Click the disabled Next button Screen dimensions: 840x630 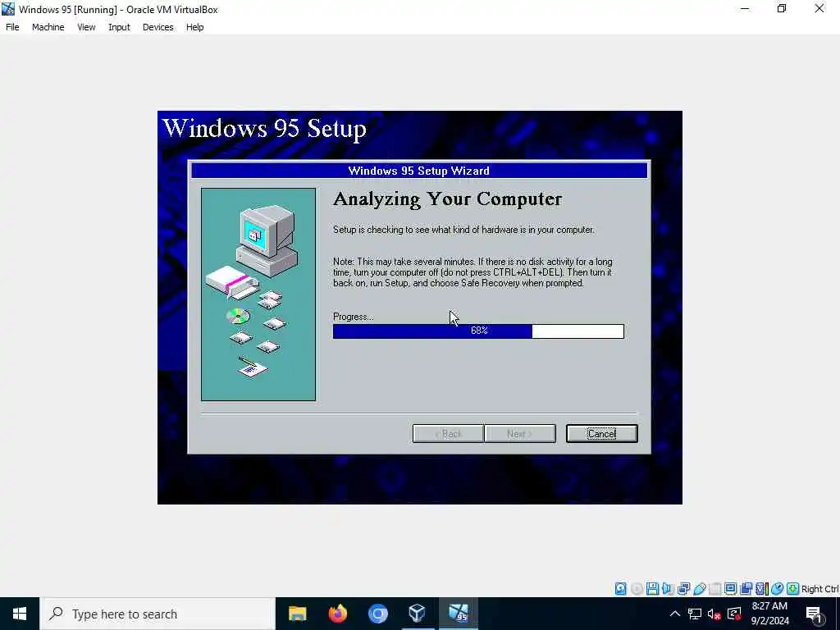tap(519, 433)
